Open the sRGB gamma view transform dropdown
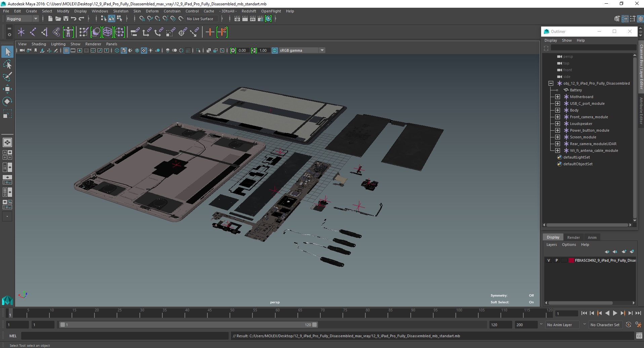This screenshot has height=348, width=644. click(x=322, y=50)
